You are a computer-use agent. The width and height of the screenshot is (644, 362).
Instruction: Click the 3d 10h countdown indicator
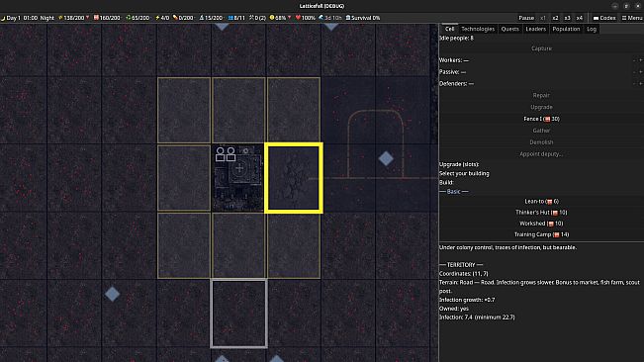click(330, 18)
